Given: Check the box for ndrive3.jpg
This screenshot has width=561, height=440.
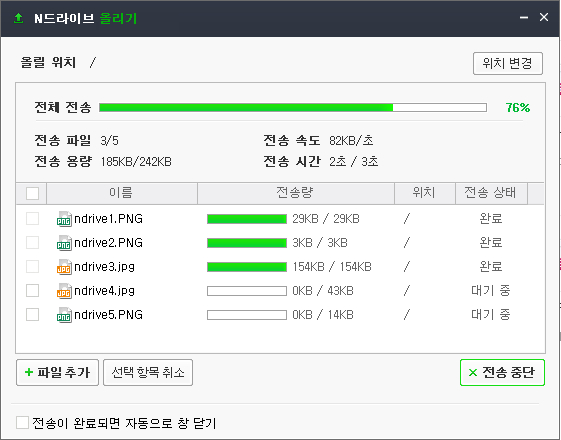Looking at the screenshot, I should (x=32, y=267).
